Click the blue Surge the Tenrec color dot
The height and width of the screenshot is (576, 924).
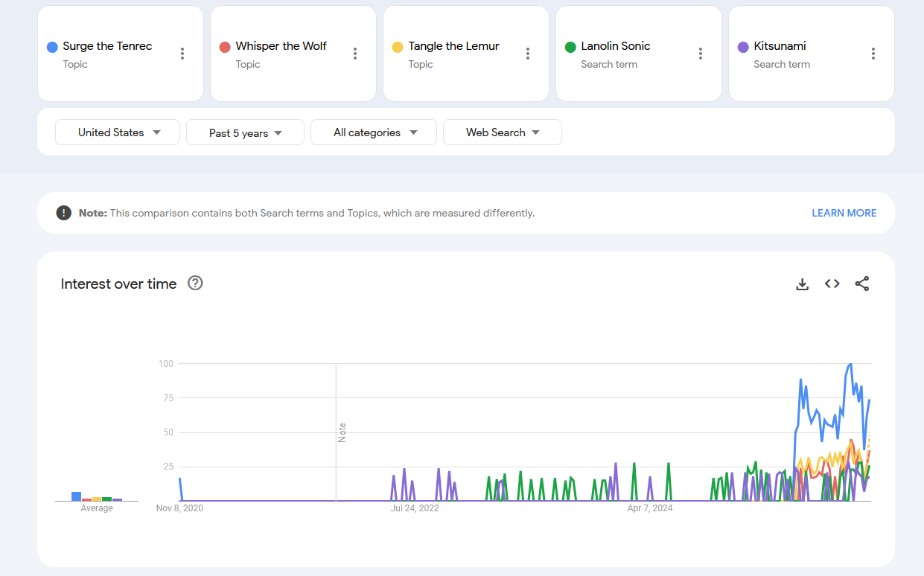point(52,47)
